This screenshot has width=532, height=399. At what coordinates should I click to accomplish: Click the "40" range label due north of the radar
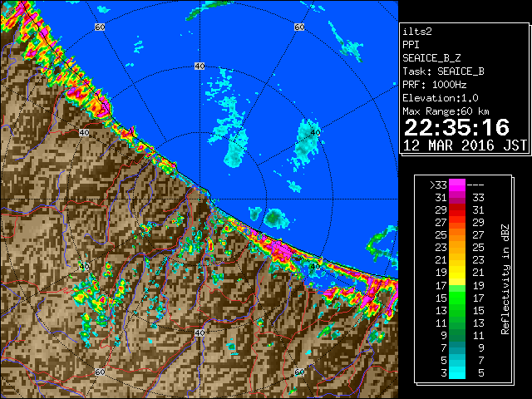click(x=199, y=66)
